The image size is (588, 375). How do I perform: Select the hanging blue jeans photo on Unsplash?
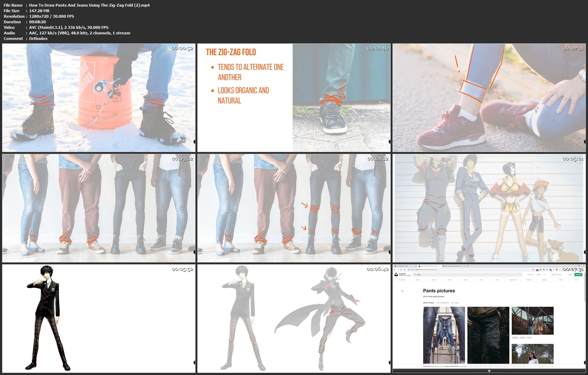coord(444,335)
